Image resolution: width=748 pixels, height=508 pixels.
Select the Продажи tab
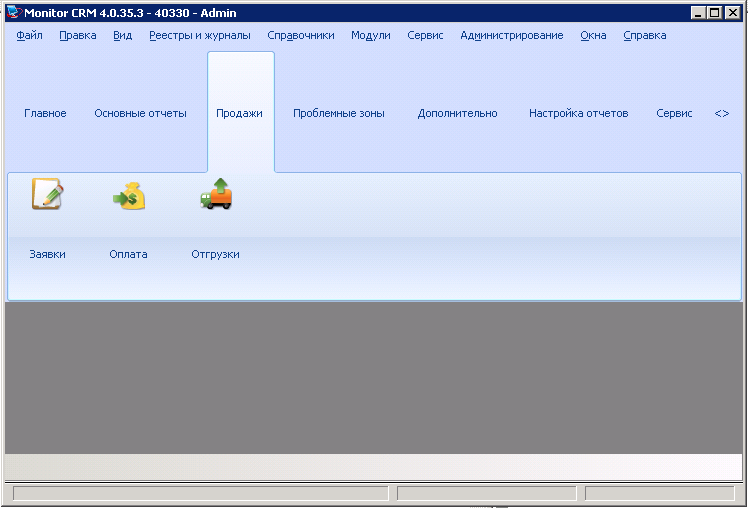pos(240,113)
